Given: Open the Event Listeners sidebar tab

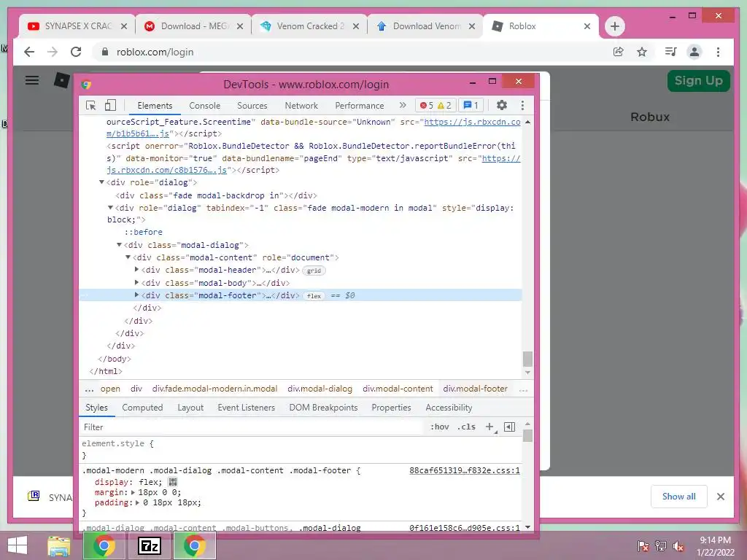Looking at the screenshot, I should (x=247, y=408).
